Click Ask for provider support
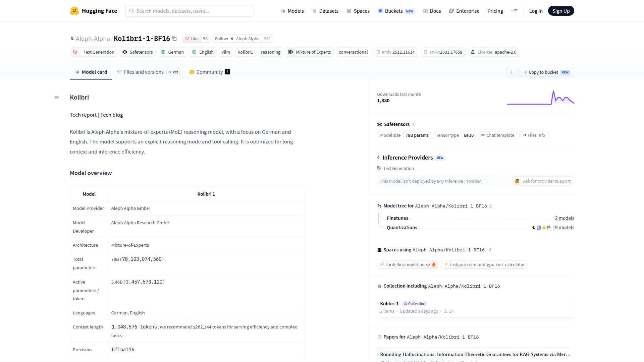This screenshot has width=644, height=362. [542, 181]
